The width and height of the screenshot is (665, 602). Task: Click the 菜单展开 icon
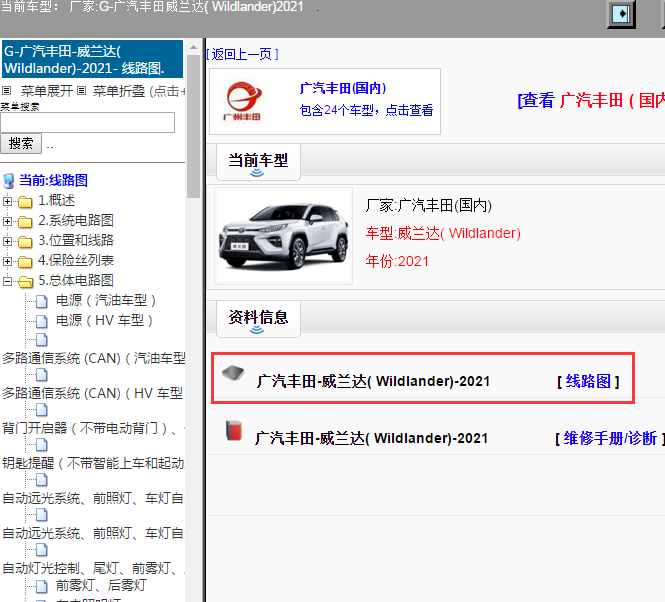(6, 90)
